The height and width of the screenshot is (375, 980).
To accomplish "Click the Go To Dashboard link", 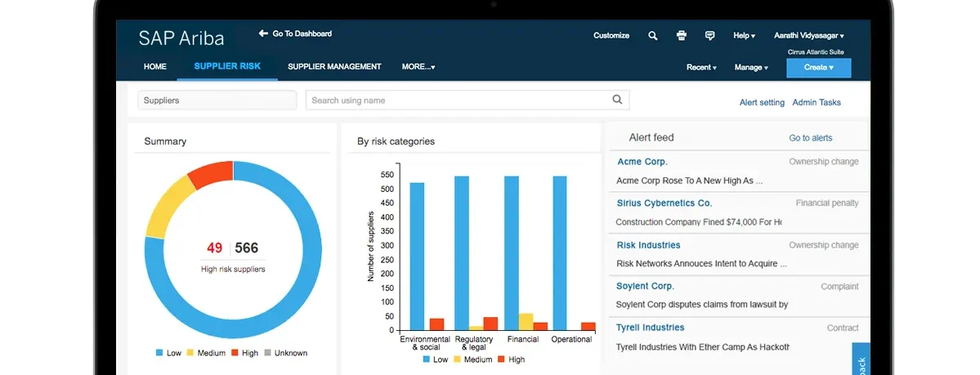I will tap(302, 33).
